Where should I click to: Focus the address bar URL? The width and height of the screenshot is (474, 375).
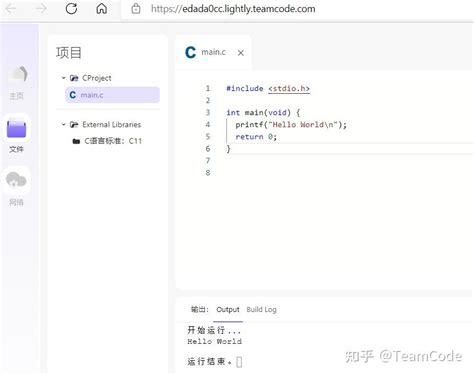(x=233, y=9)
